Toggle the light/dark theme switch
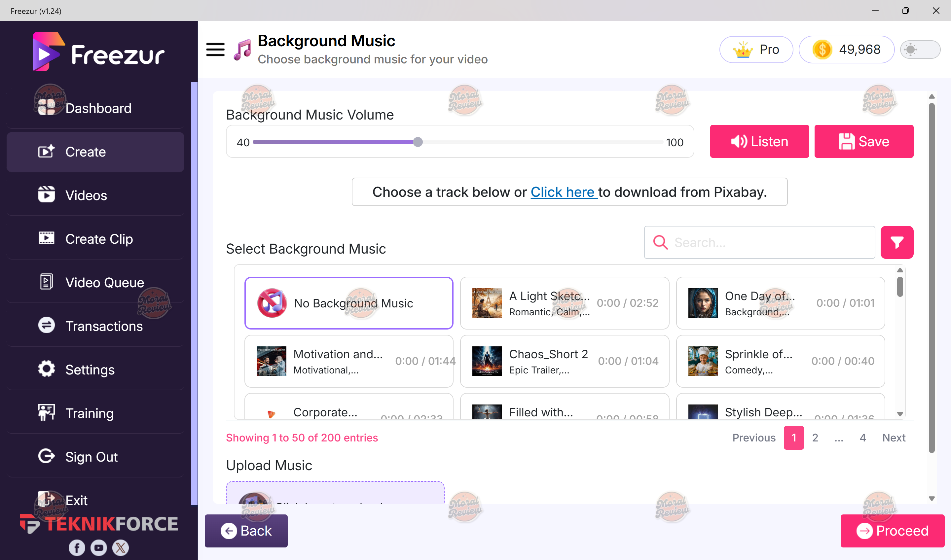Image resolution: width=951 pixels, height=560 pixels. 920,50
